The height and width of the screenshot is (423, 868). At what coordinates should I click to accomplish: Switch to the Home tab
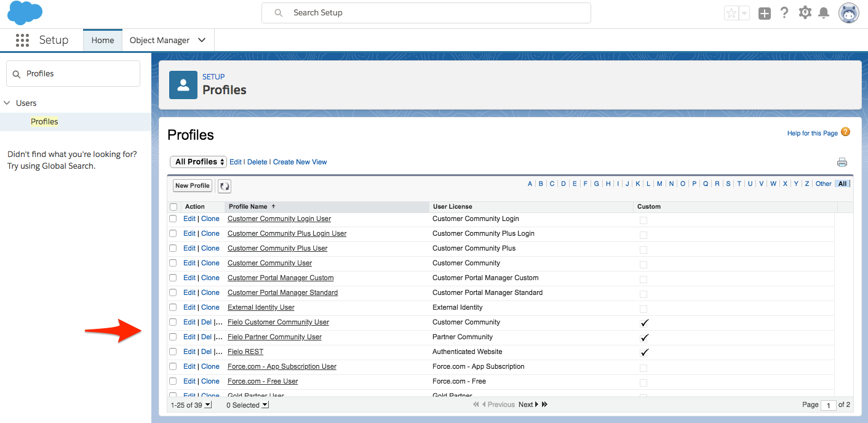pos(103,40)
